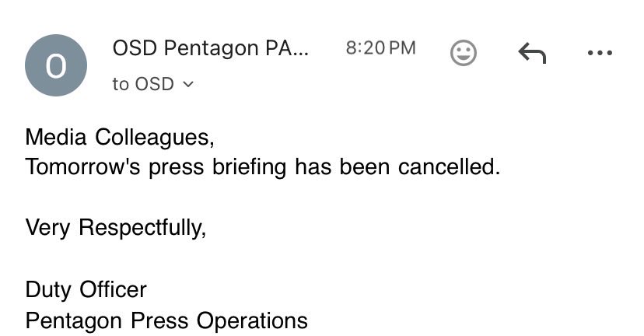Click the word "cancelled." in the message
The width and height of the screenshot is (644, 336).
(x=446, y=166)
